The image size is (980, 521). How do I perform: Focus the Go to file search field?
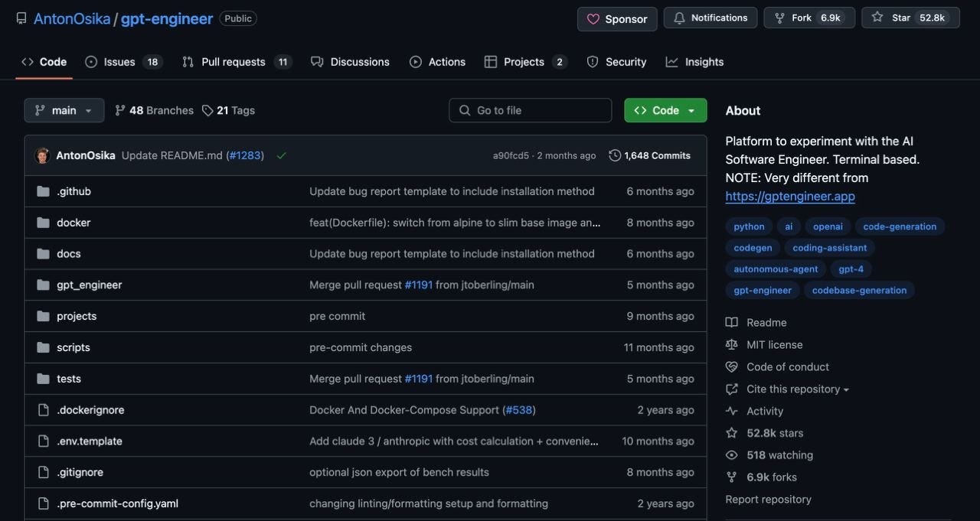click(x=530, y=110)
